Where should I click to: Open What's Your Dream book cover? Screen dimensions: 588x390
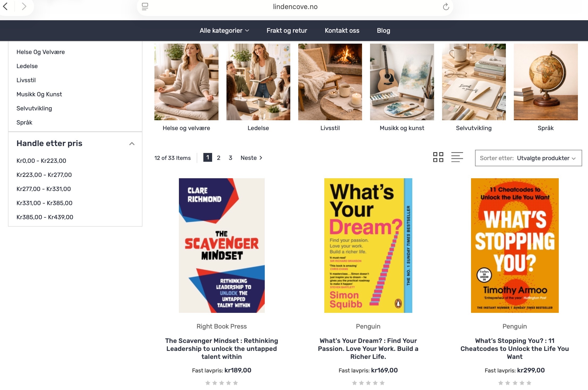click(x=368, y=245)
